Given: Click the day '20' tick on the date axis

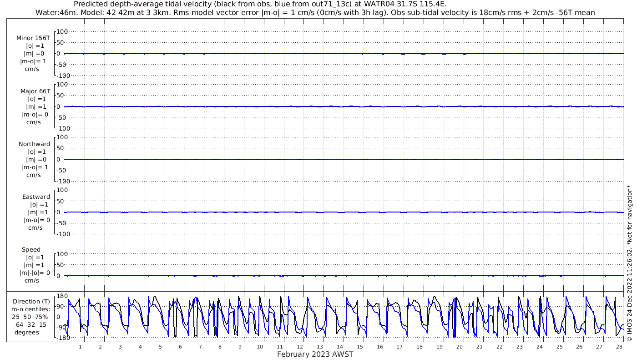Looking at the screenshot, I should (x=459, y=347).
